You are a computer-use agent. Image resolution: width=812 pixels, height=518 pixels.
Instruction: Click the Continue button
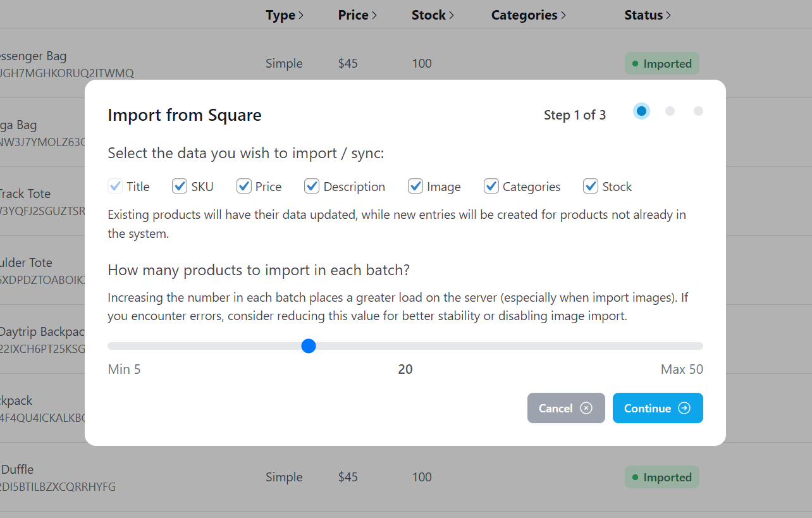pos(658,408)
